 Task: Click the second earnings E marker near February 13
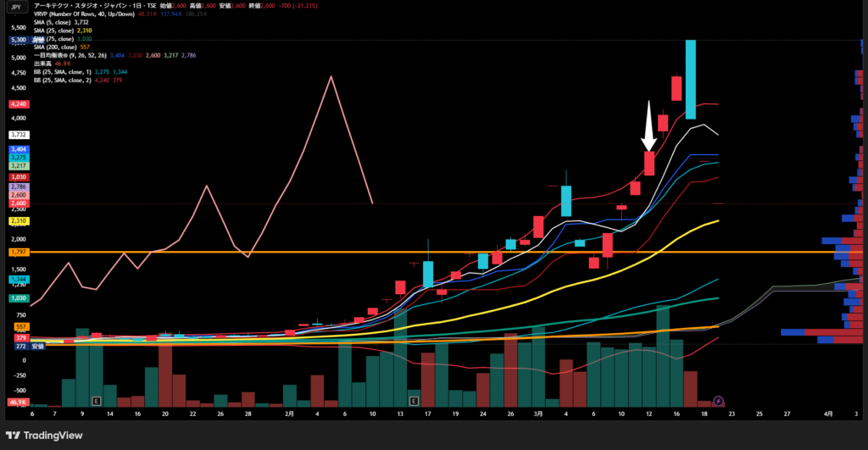(414, 400)
